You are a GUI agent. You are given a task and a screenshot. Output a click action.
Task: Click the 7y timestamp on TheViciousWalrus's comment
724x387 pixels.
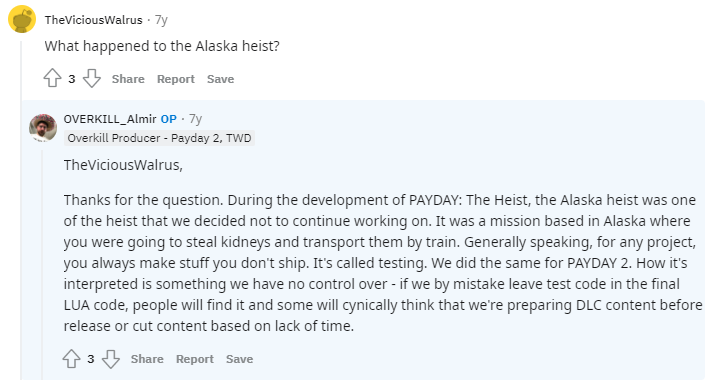pyautogui.click(x=161, y=20)
